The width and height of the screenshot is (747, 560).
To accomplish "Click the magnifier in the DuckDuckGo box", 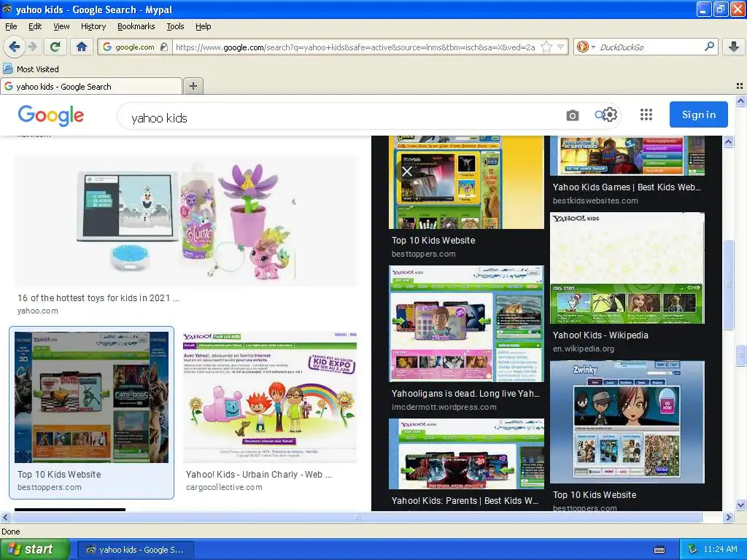I will (709, 47).
